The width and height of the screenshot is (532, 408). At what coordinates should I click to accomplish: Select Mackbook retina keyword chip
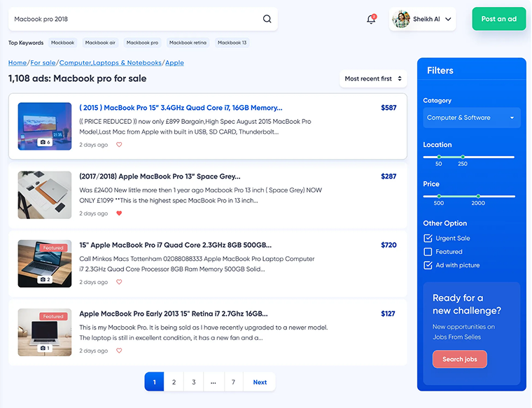pos(188,43)
